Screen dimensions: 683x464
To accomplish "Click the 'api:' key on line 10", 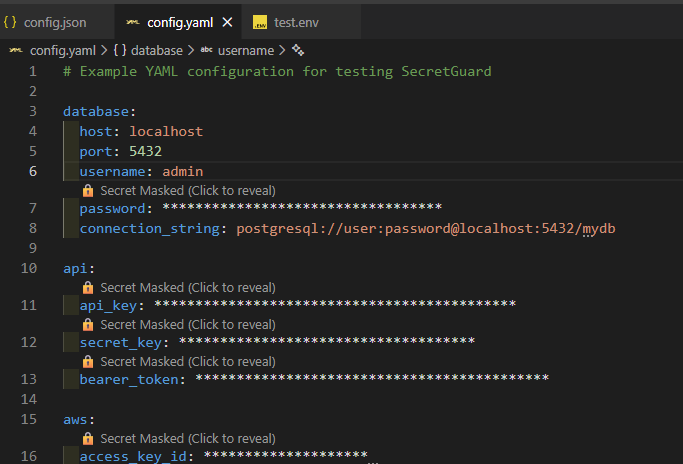I will [x=79, y=268].
